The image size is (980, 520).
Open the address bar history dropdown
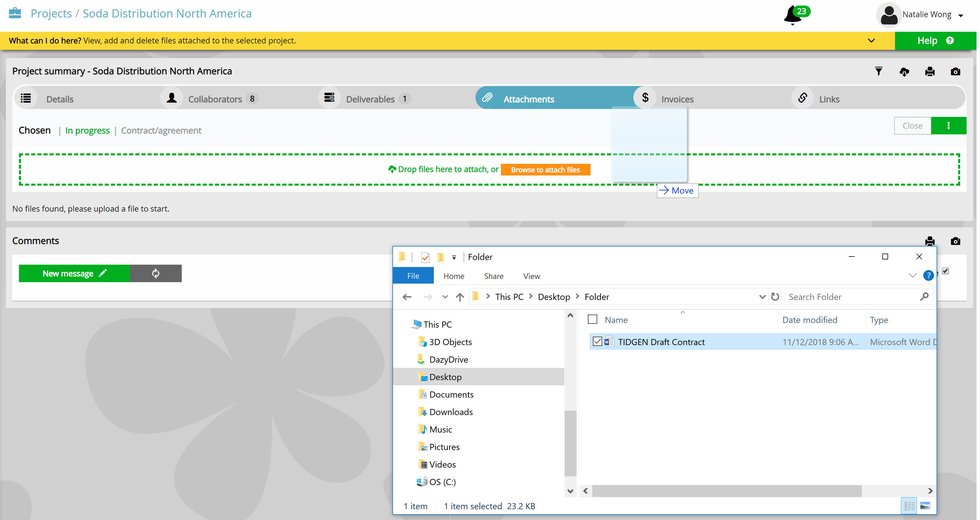pyautogui.click(x=762, y=297)
